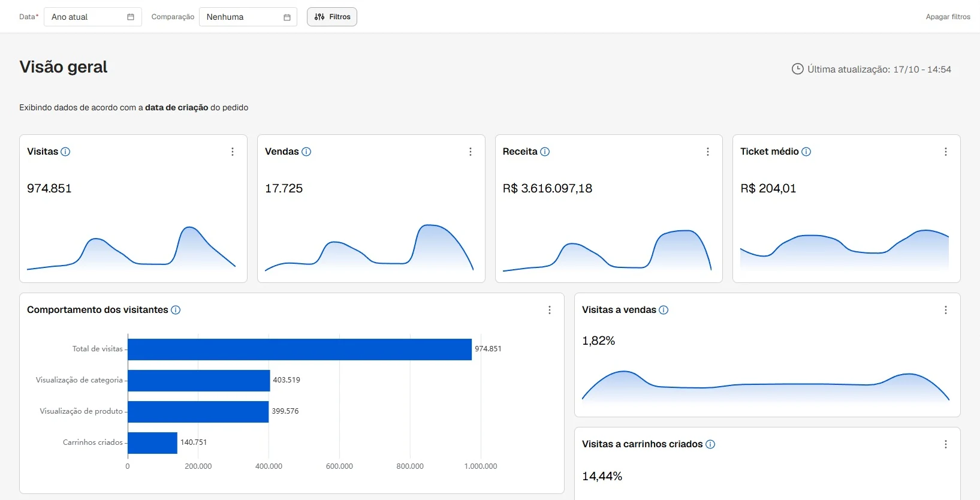Click the Total de visitas bar
Screen dimensions: 980x500
300,350
